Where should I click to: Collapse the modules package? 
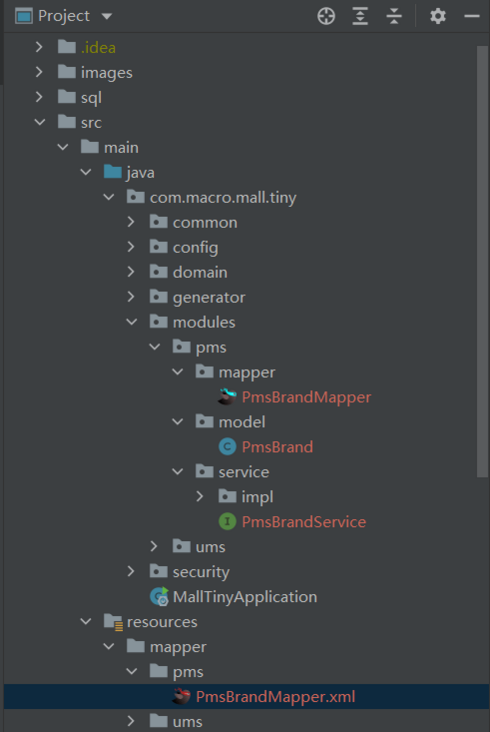132,322
